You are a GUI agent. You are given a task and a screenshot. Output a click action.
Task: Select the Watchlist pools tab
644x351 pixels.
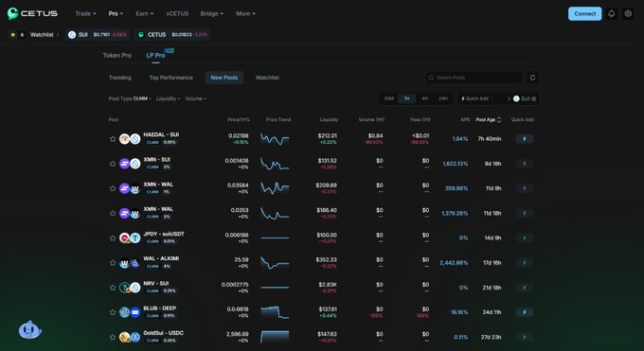click(x=267, y=78)
